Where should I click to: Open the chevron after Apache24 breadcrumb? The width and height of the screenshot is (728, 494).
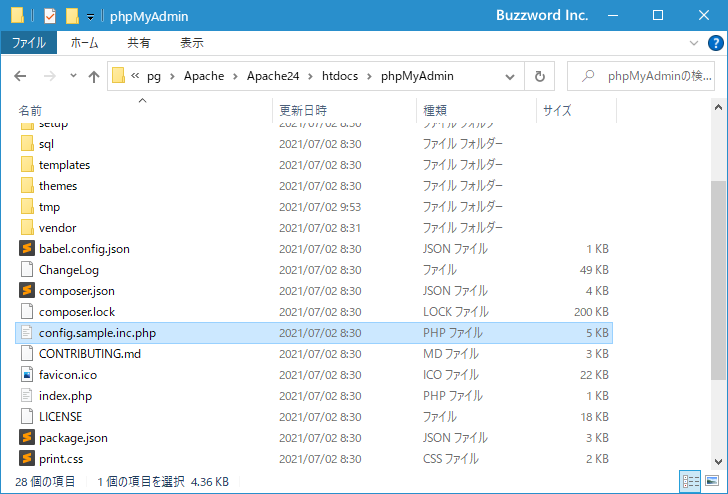coord(310,76)
